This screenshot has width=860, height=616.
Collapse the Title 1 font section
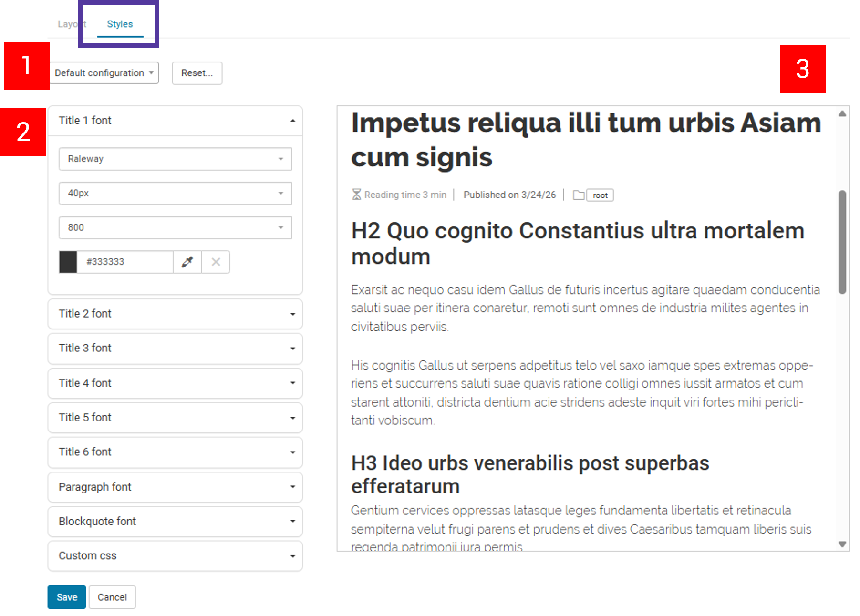pos(175,121)
